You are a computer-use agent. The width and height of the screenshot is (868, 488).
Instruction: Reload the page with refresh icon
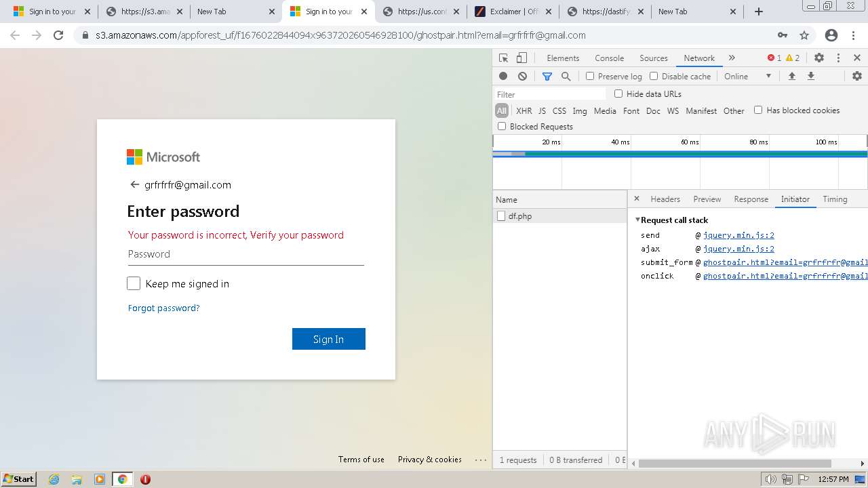pyautogui.click(x=58, y=35)
